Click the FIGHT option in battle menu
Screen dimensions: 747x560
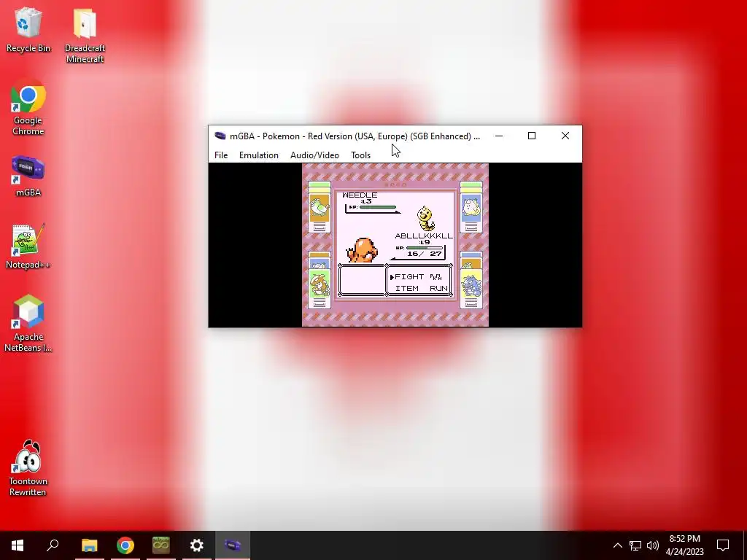[x=409, y=276]
